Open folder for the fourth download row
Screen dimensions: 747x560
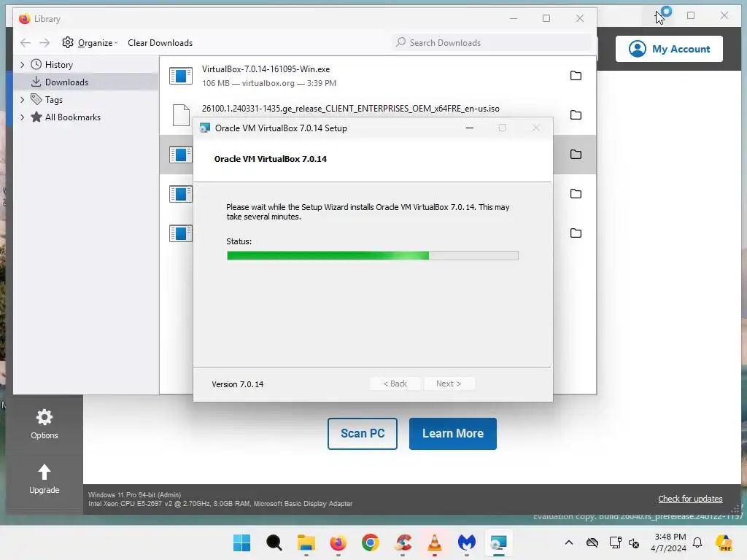click(576, 194)
